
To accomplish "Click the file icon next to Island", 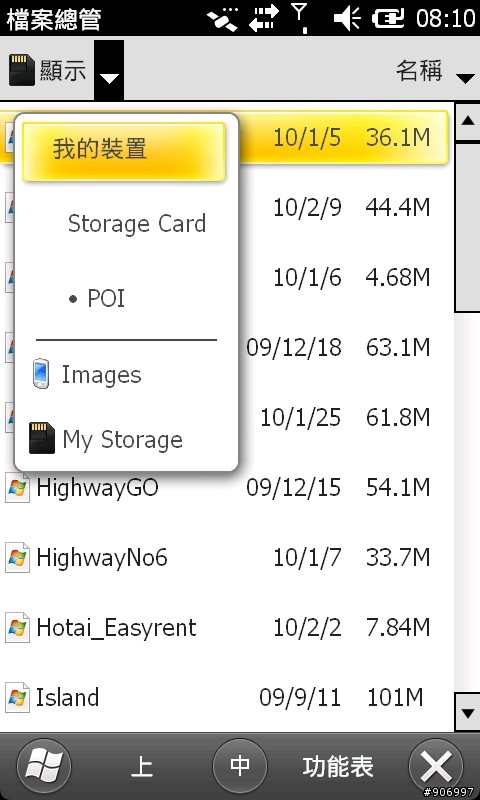I will pyautogui.click(x=17, y=697).
